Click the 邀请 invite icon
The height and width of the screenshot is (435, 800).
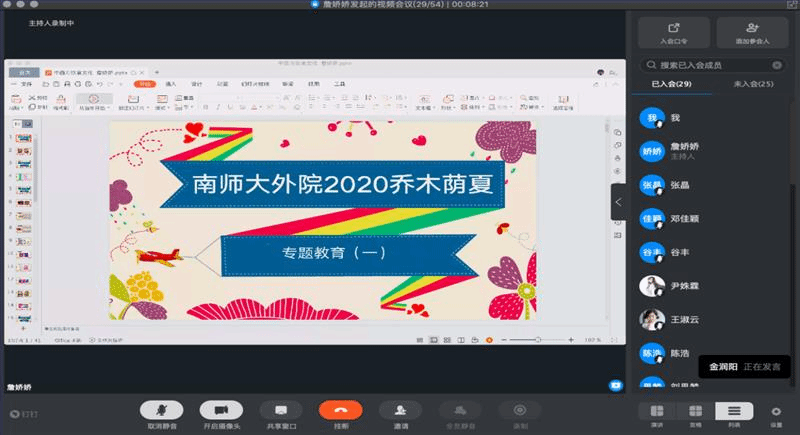tap(400, 410)
